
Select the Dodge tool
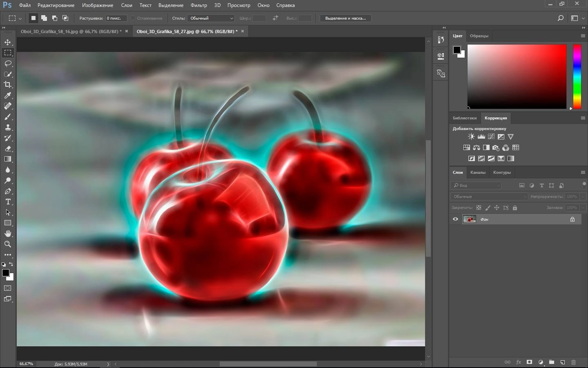pos(8,180)
